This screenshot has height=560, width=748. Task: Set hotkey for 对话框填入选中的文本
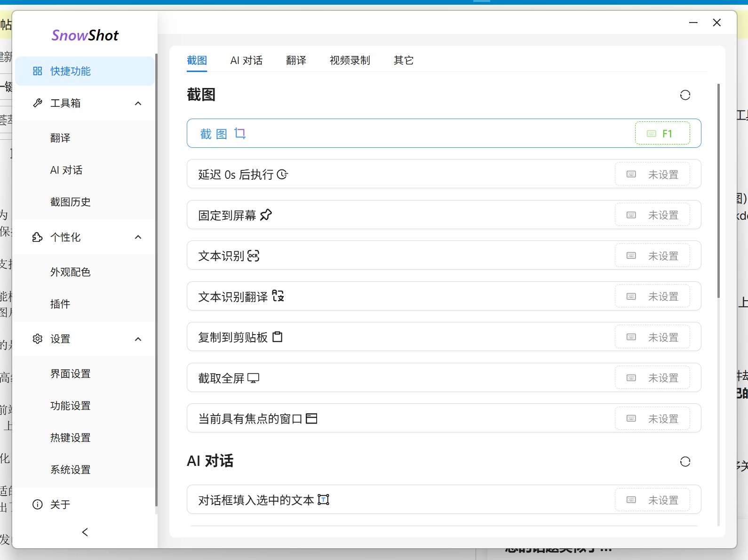(653, 500)
